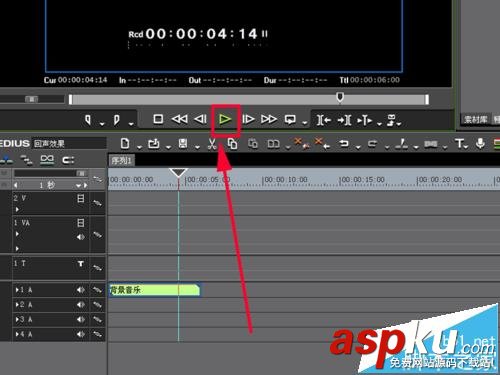The width and height of the screenshot is (500, 375).
Task: Click the Undo arrow icon
Action: [344, 144]
